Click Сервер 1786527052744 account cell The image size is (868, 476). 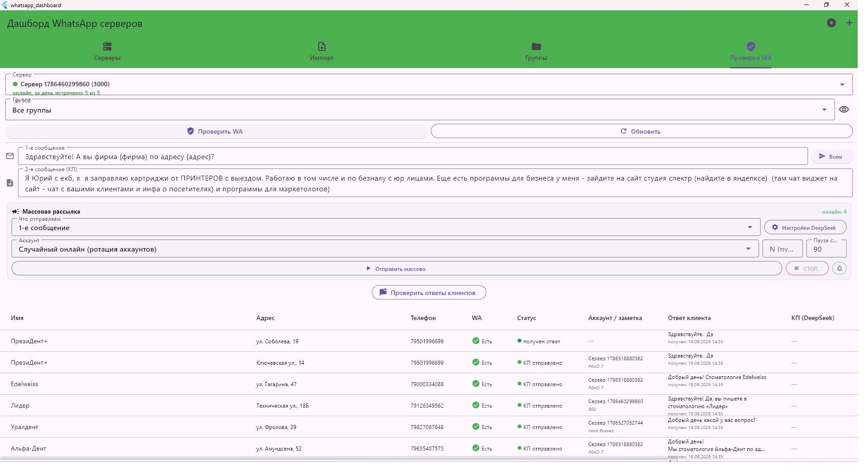[615, 422]
